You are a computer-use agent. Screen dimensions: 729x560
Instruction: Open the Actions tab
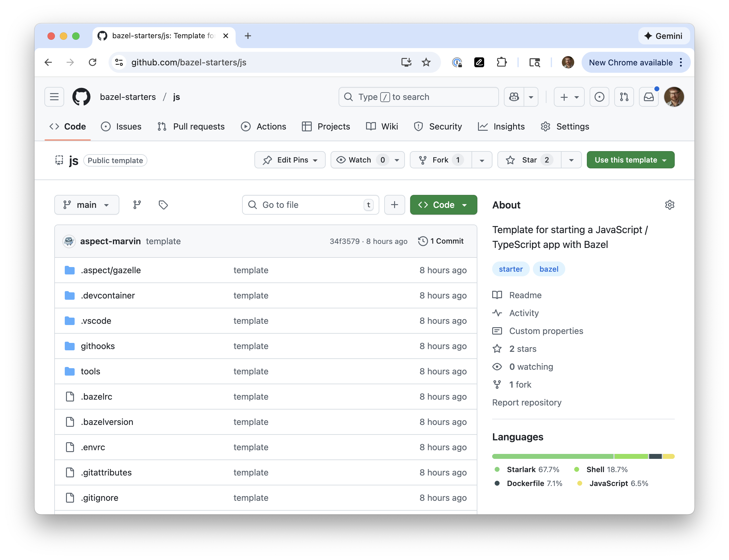tap(263, 127)
